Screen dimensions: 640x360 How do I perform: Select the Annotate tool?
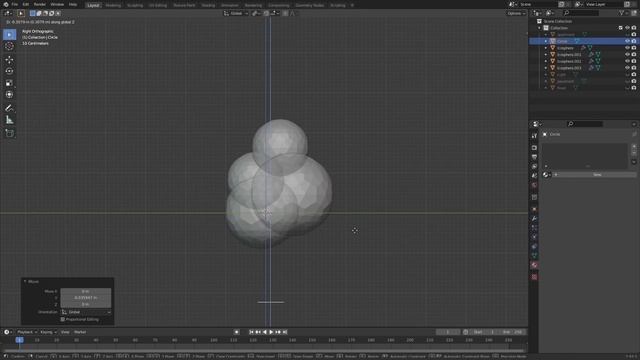(9, 108)
